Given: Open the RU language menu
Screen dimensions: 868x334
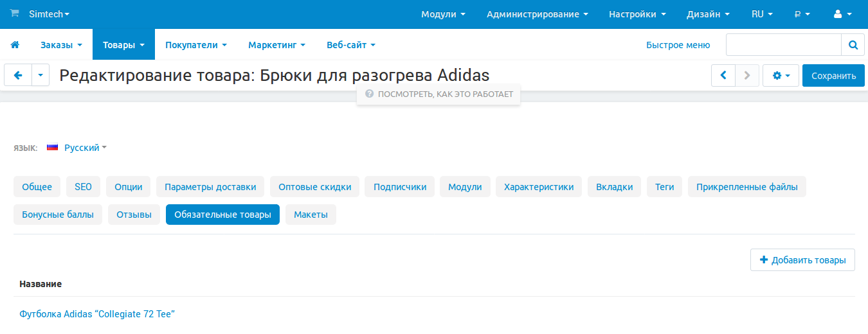Looking at the screenshot, I should pos(761,14).
